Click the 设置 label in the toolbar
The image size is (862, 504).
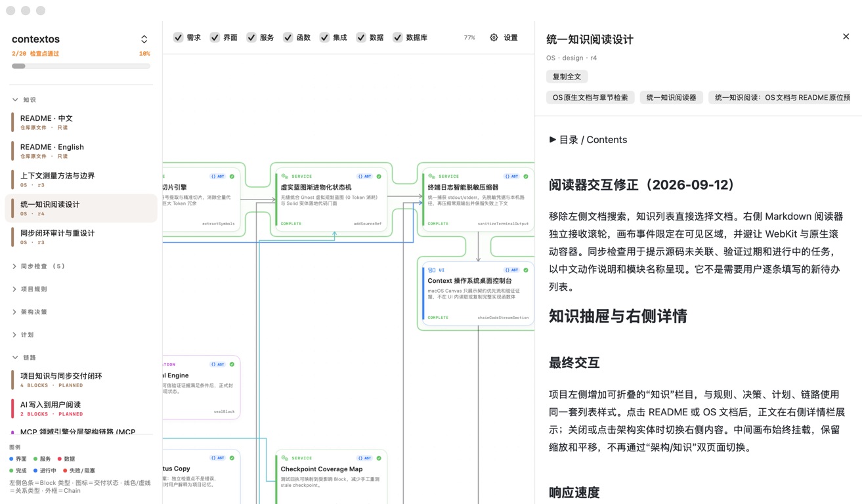click(x=510, y=38)
